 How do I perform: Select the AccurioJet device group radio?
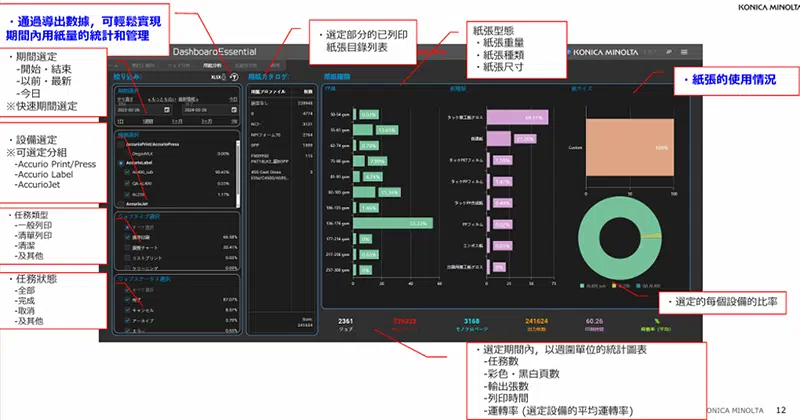pyautogui.click(x=121, y=204)
